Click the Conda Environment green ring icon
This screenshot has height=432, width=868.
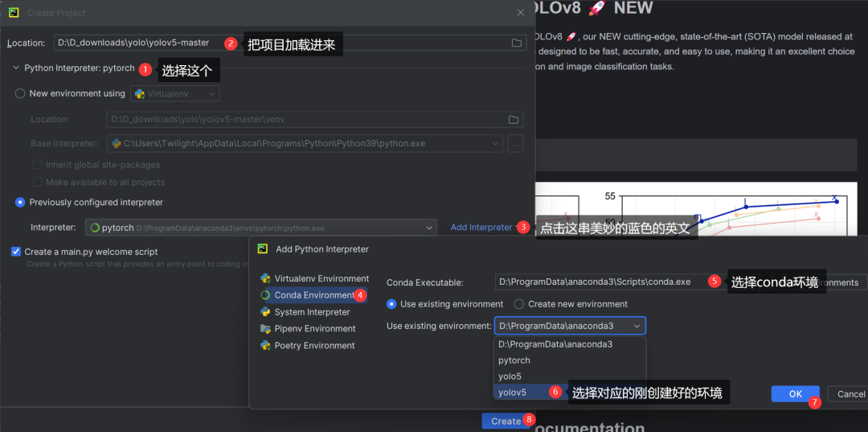265,295
